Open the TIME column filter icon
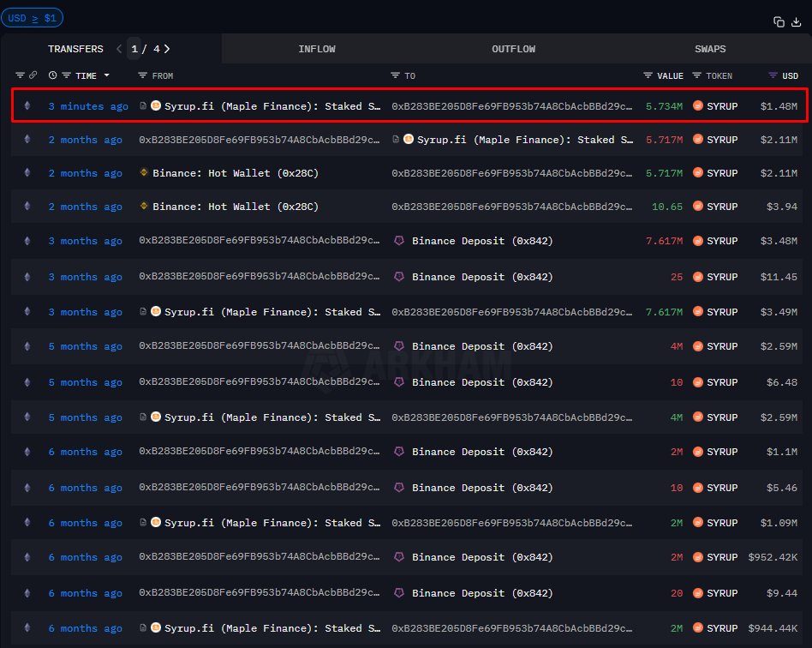 pos(66,75)
